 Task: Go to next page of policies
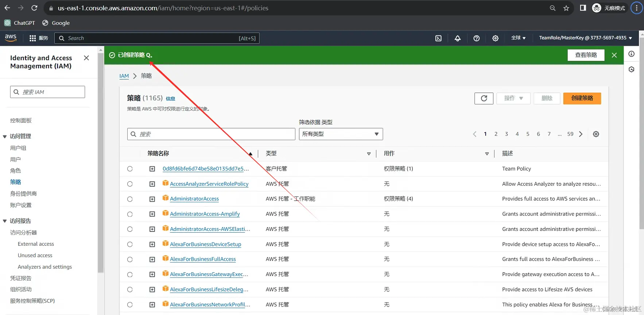tap(581, 134)
